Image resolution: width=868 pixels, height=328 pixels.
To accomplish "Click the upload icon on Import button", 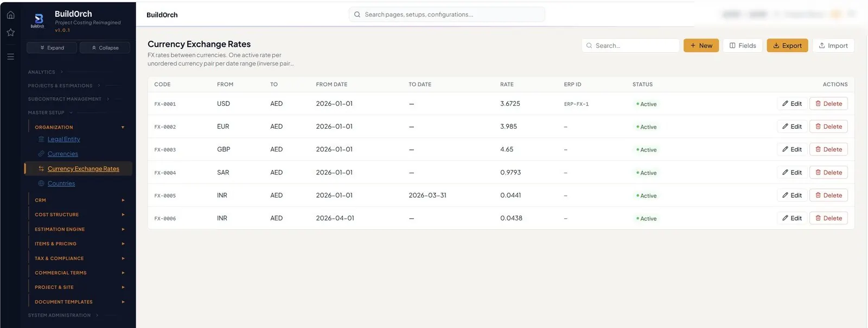I will tap(822, 46).
